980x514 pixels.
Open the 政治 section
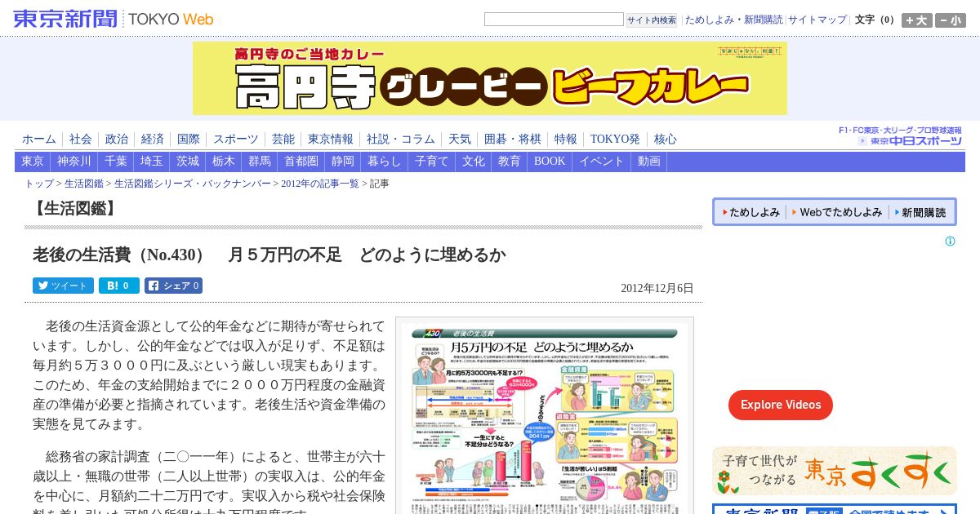tap(117, 140)
